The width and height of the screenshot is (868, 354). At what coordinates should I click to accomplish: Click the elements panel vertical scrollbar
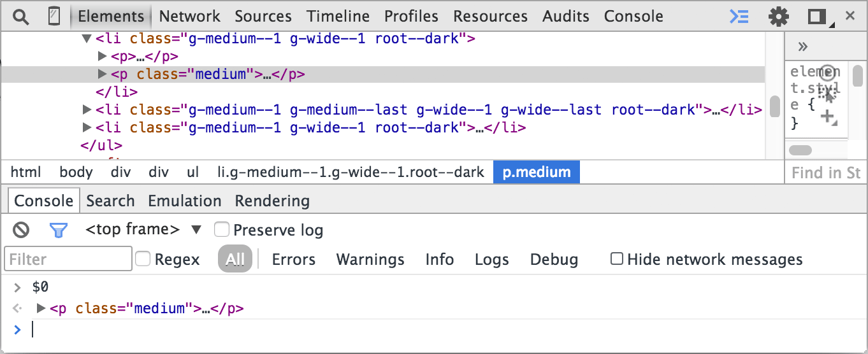tap(774, 106)
